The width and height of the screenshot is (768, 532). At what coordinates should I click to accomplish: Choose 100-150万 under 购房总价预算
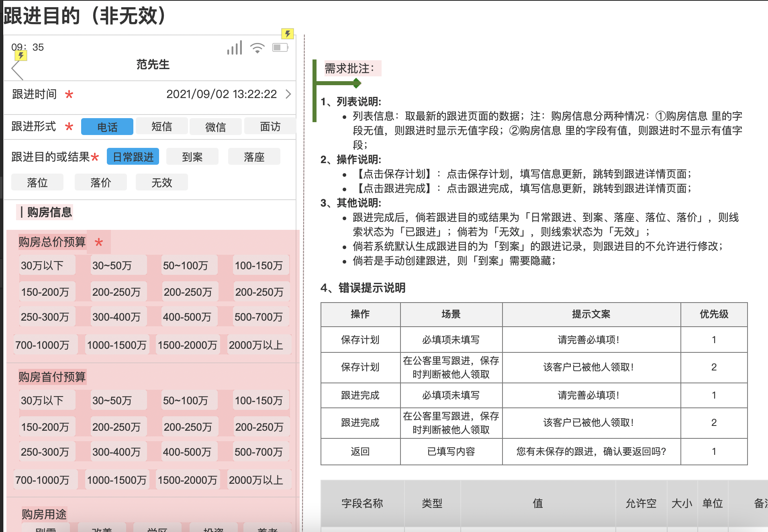[x=261, y=265]
